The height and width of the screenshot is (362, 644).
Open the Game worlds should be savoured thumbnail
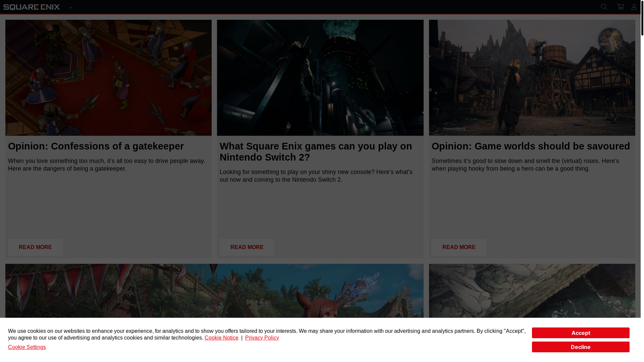click(532, 78)
